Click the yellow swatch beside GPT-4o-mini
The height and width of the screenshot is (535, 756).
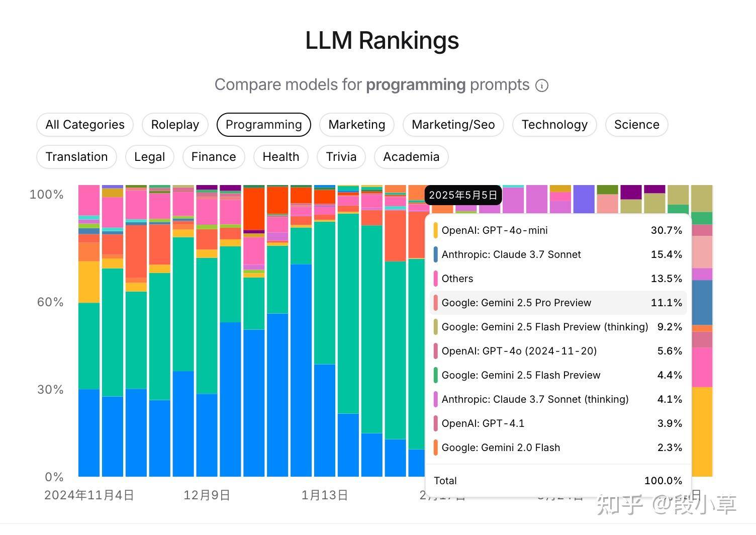click(435, 230)
